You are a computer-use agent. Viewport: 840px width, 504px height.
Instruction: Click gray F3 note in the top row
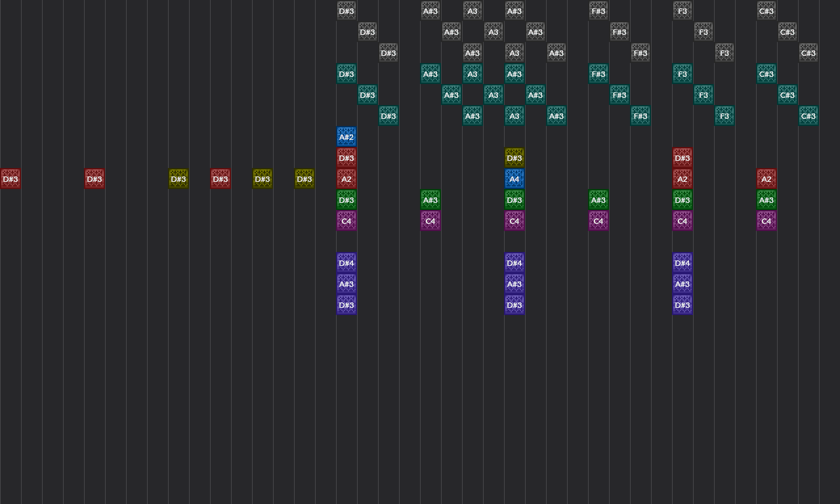click(x=682, y=10)
